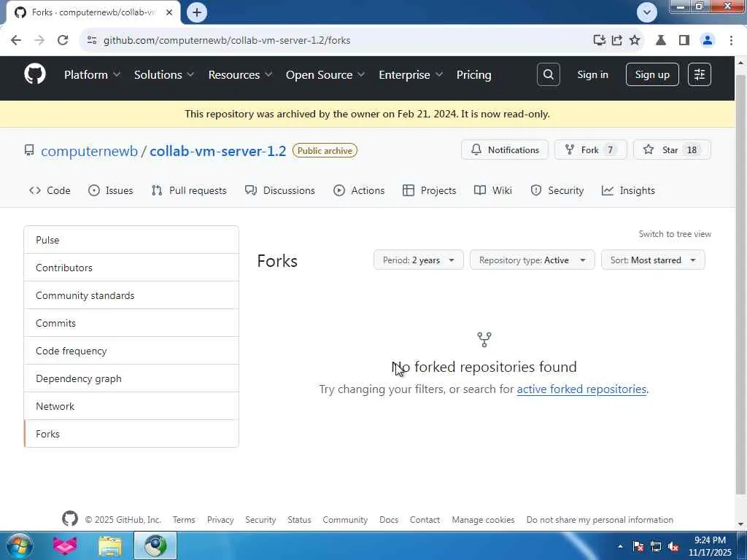Open the GitHub search magnifier button
The image size is (747, 560).
point(549,74)
